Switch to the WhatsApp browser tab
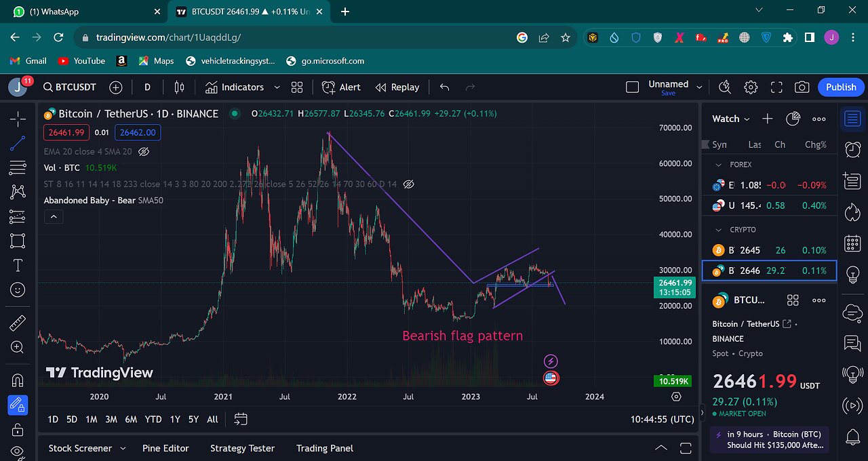 pos(85,12)
